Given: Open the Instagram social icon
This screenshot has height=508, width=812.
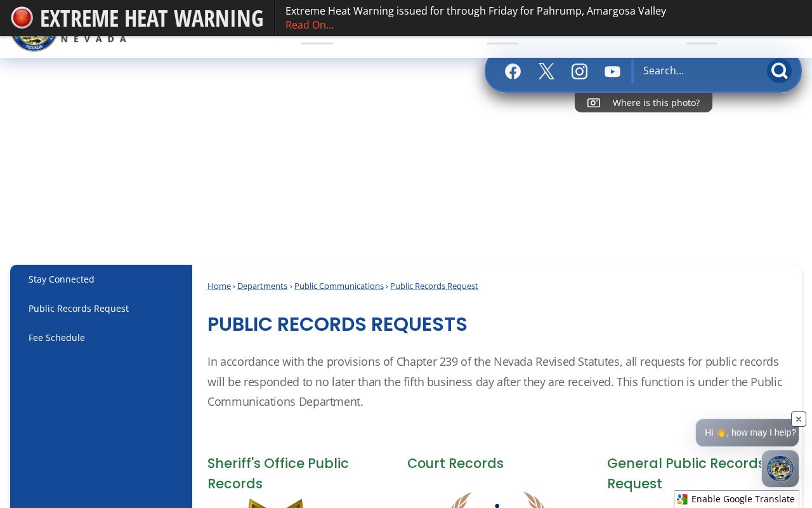Looking at the screenshot, I should coord(579,71).
